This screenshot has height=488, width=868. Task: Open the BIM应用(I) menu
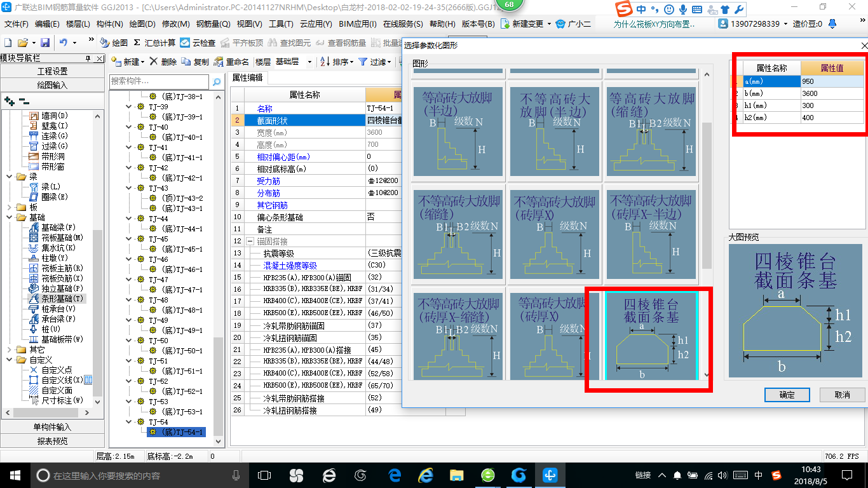tap(358, 24)
